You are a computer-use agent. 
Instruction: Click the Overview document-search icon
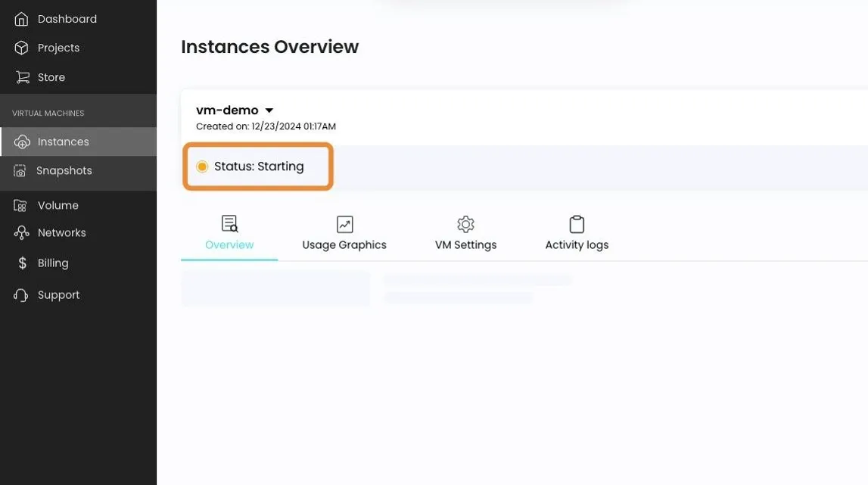click(230, 224)
